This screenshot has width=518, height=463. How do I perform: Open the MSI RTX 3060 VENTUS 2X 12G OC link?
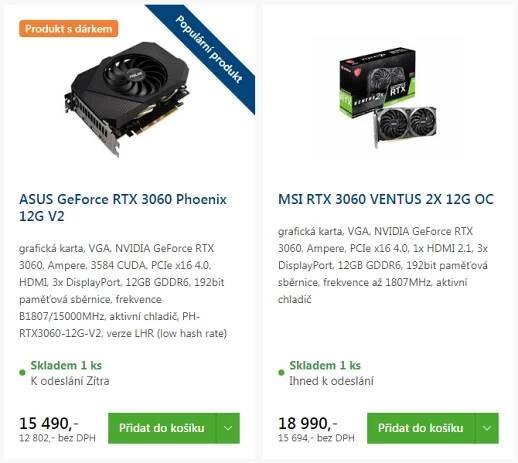(x=386, y=199)
